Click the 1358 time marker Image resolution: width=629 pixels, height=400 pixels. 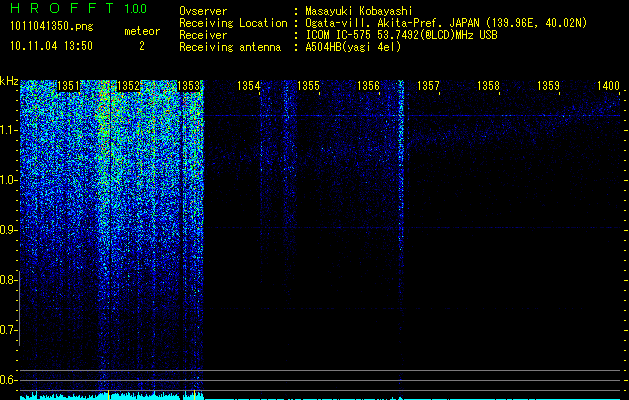(x=488, y=86)
